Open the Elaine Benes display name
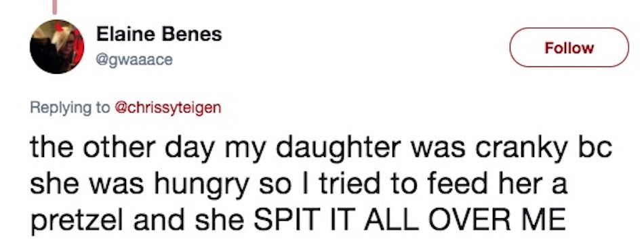644x252 pixels. [159, 34]
